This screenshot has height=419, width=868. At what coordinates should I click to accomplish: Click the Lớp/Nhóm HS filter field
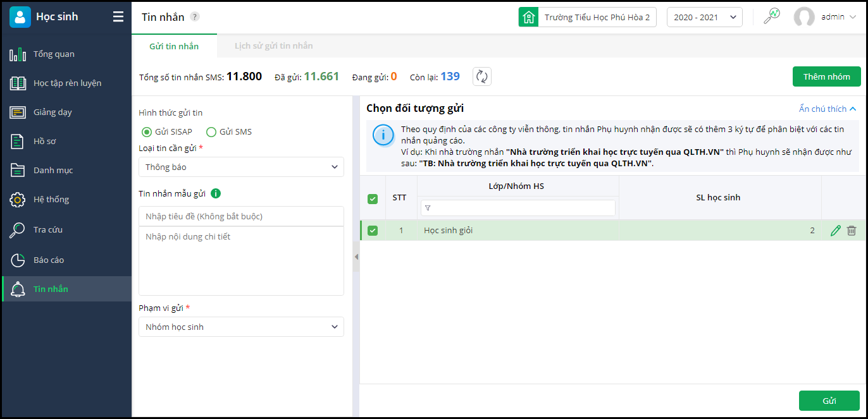pyautogui.click(x=518, y=208)
